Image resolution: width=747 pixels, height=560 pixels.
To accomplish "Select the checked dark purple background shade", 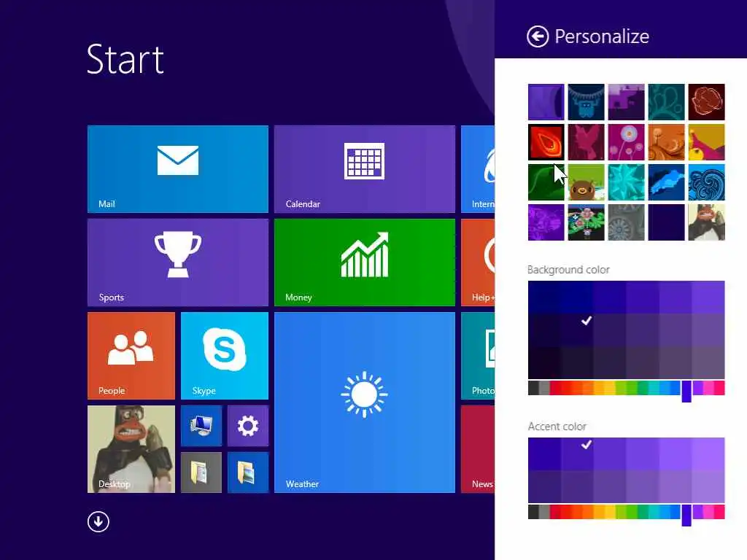I will [x=577, y=330].
